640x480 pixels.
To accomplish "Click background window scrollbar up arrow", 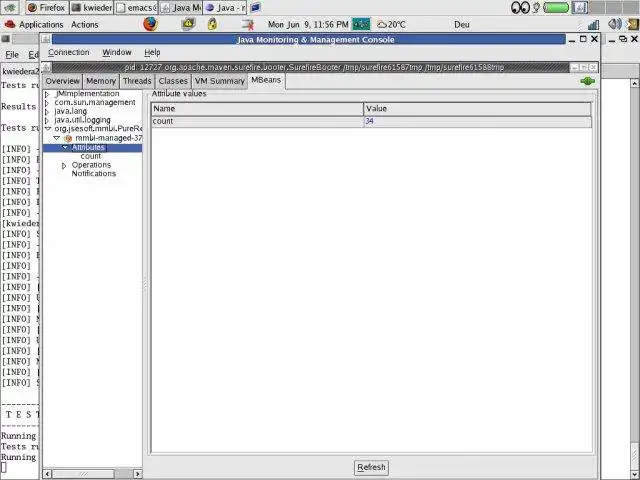I will point(635,83).
